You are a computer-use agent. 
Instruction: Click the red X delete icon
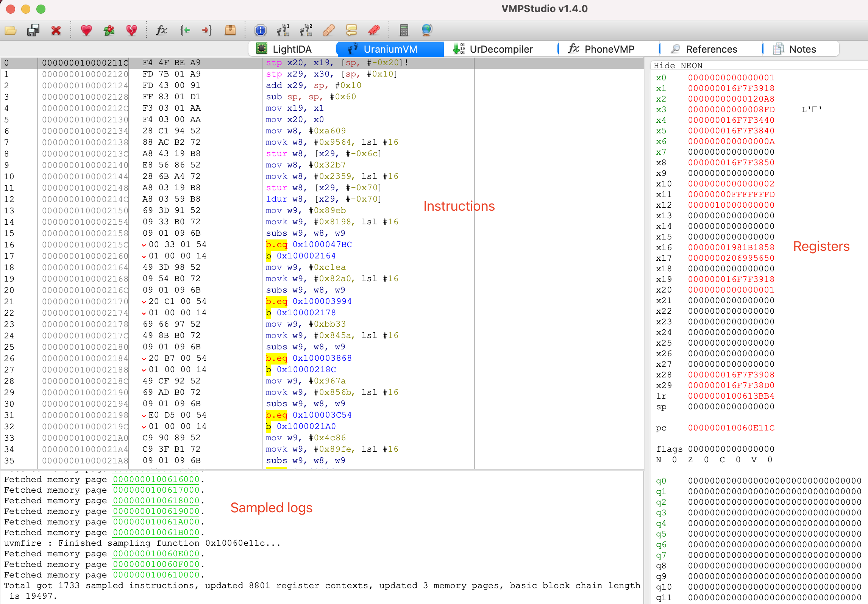[56, 30]
